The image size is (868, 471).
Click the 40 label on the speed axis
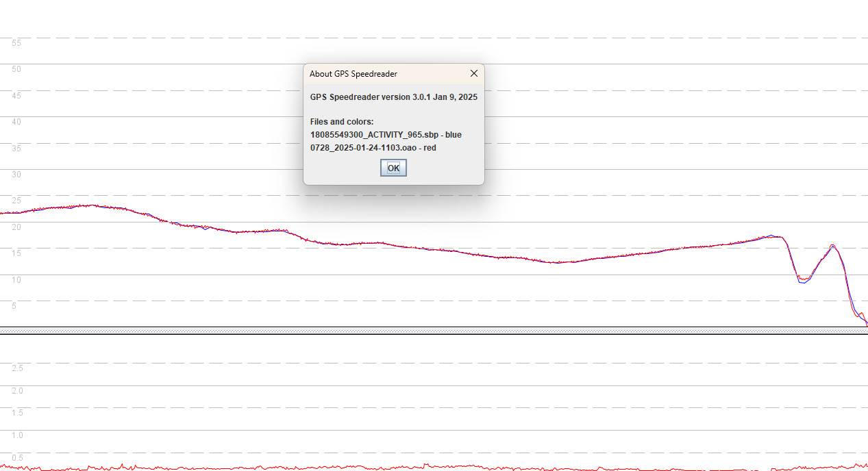click(x=16, y=122)
